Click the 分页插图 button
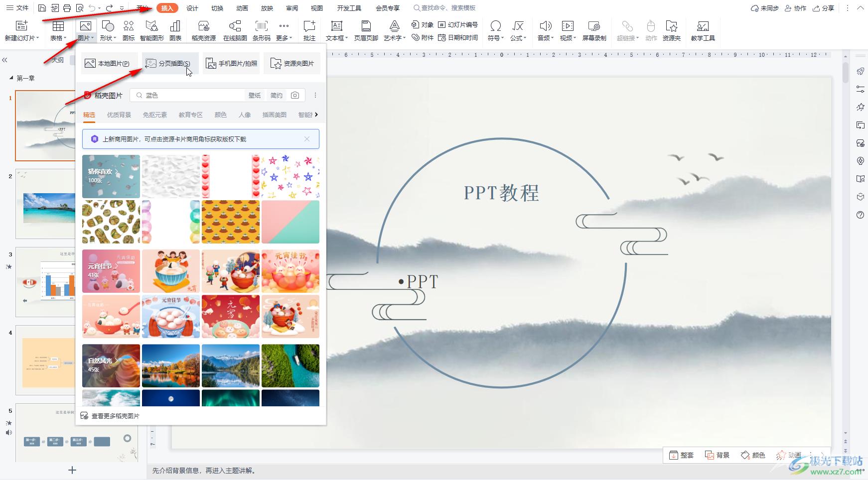Viewport: 868px width, 480px height. 170,63
